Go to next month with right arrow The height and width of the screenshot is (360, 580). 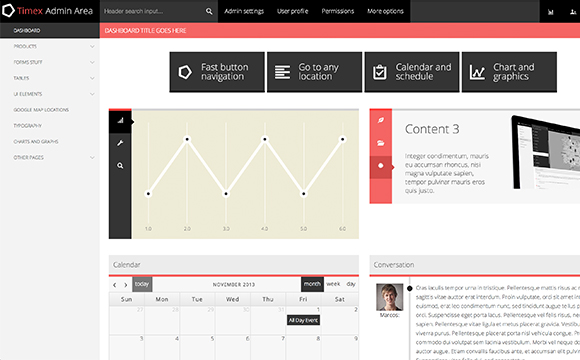[126, 285]
